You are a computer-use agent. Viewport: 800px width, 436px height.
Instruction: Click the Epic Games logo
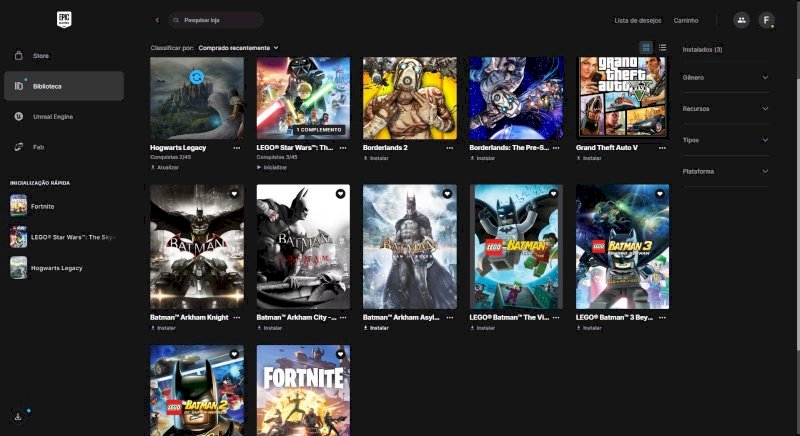pos(64,20)
